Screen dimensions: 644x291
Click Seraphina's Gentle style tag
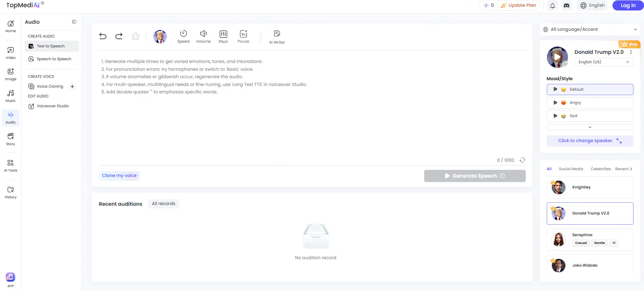pyautogui.click(x=599, y=243)
